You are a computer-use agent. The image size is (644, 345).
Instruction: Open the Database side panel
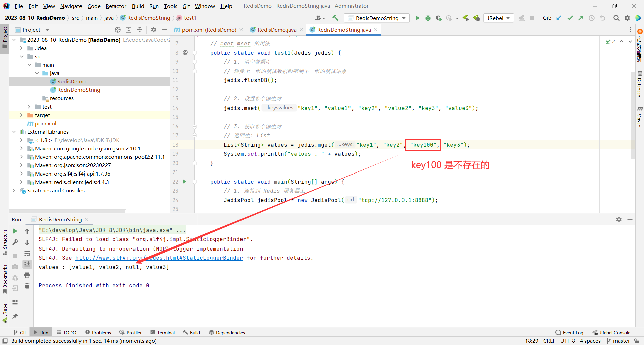[640, 84]
